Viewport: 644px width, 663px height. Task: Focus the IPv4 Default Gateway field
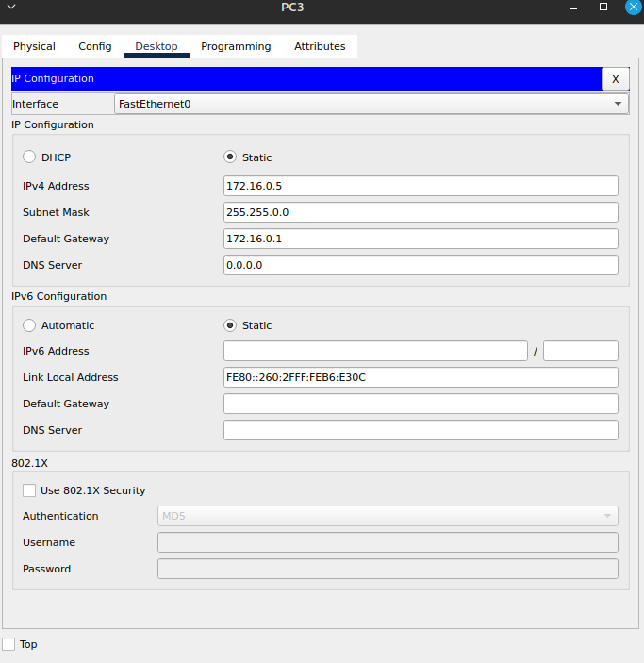pyautogui.click(x=421, y=239)
